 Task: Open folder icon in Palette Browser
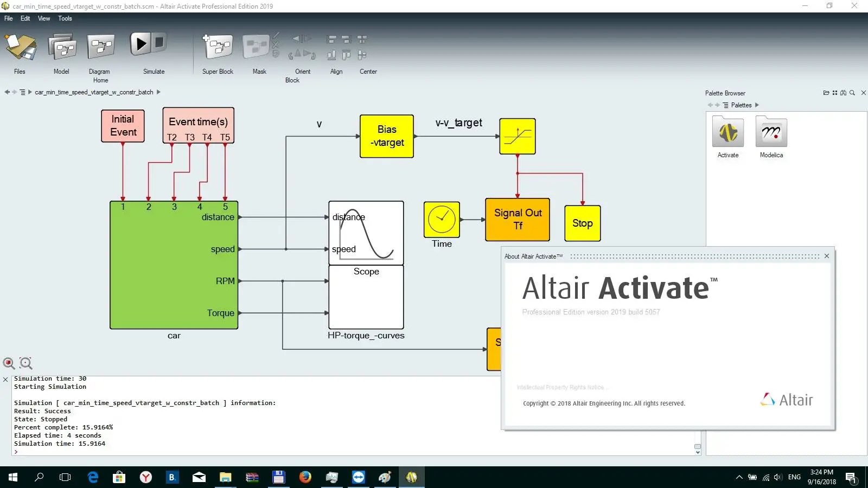[826, 93]
